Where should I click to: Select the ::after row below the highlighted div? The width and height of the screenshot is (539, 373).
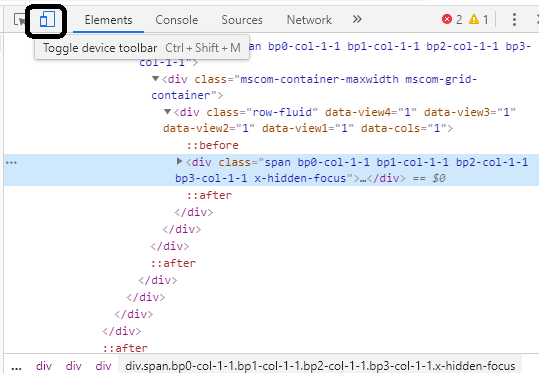[x=209, y=195]
